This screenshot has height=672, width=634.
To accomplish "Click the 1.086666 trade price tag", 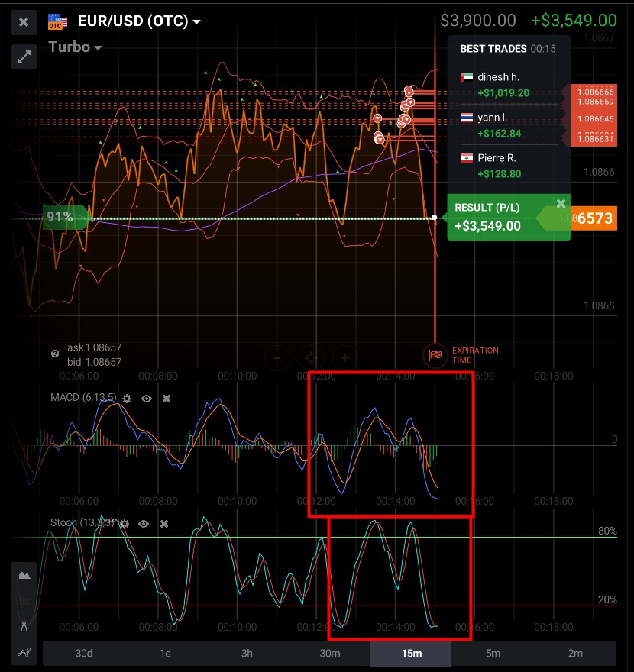I will 595,92.
